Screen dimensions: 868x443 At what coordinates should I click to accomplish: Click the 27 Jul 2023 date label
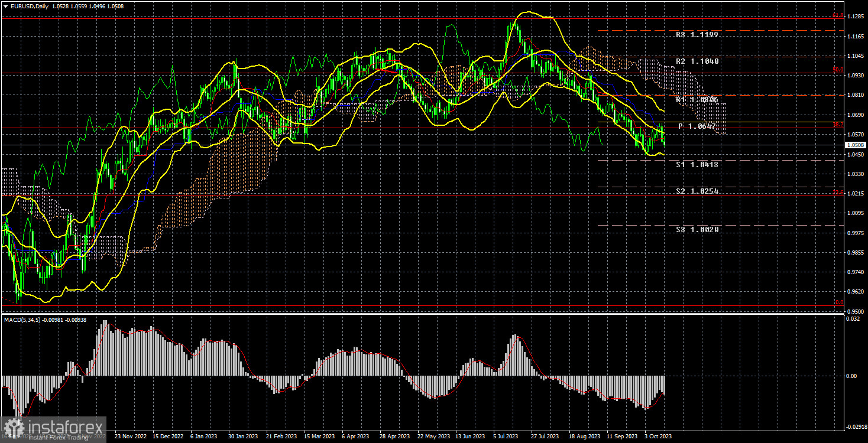click(546, 437)
